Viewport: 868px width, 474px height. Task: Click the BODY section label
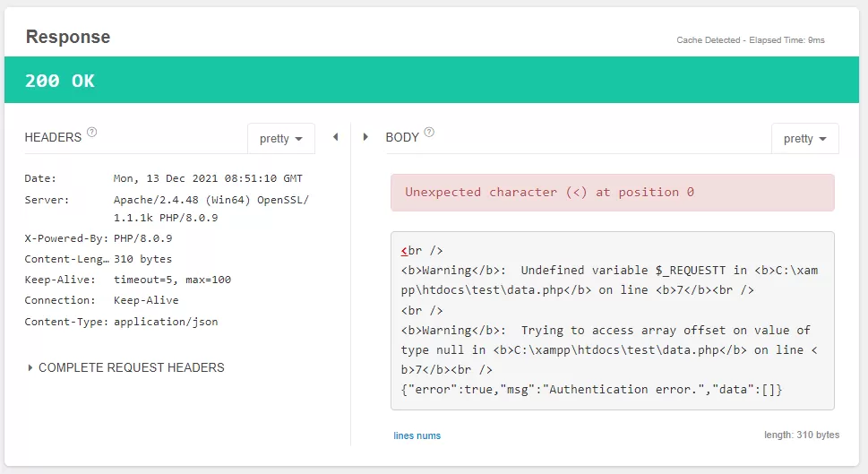pos(402,137)
